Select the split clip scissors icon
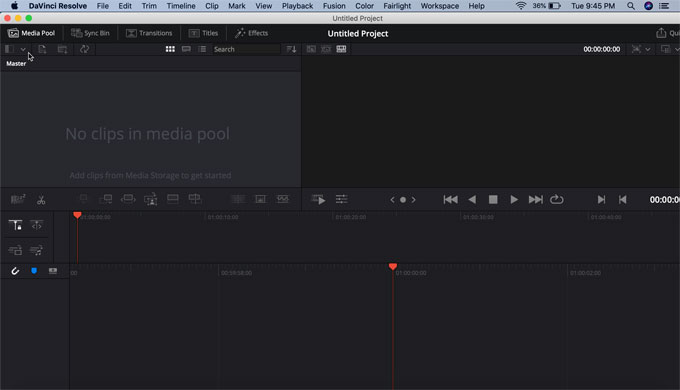Screen dimensions: 680x390 pos(41,200)
